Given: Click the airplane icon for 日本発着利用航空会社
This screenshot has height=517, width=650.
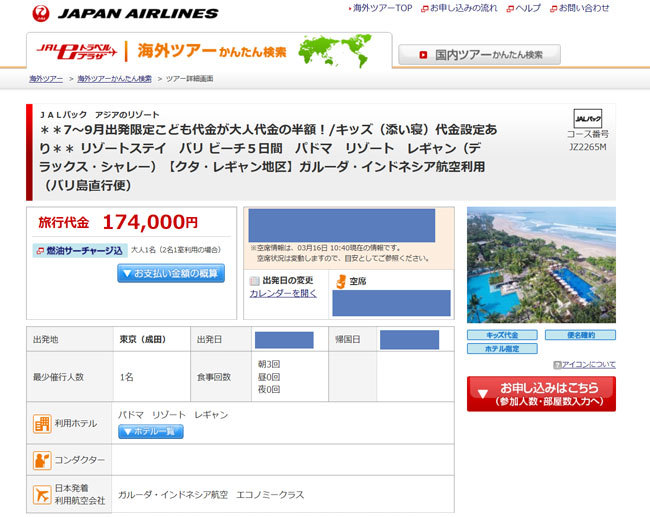Looking at the screenshot, I should coord(42,495).
